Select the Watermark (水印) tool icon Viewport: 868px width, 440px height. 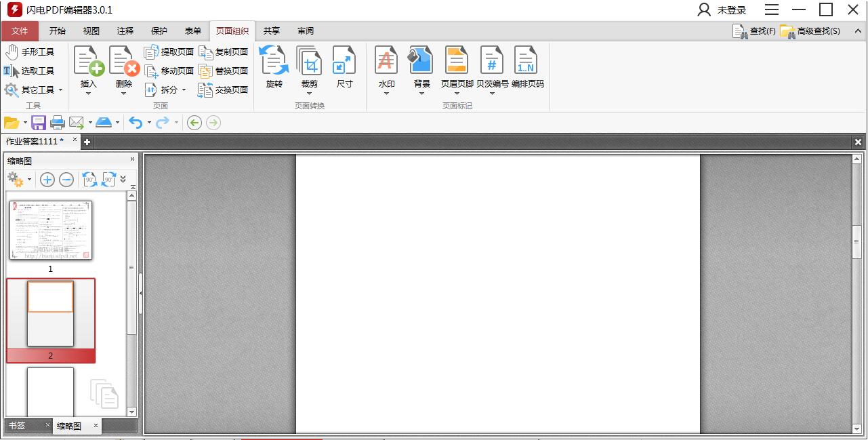click(386, 60)
